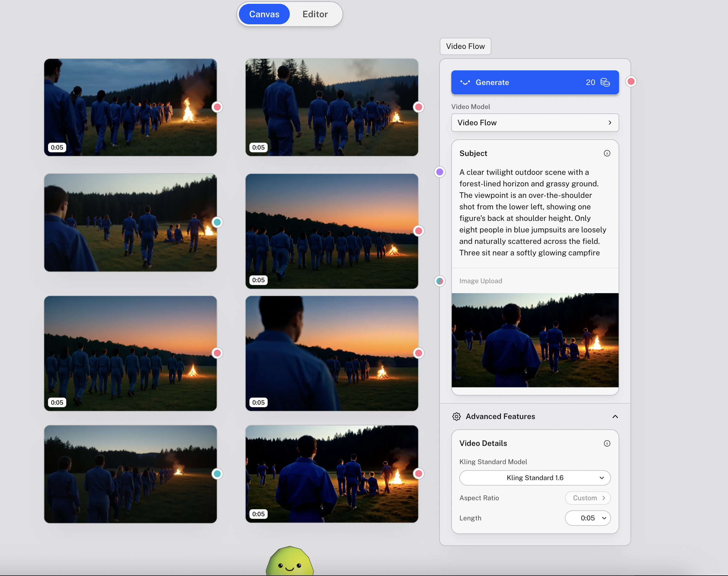Click the Video Flow node label
728x576 pixels.
pyautogui.click(x=465, y=46)
